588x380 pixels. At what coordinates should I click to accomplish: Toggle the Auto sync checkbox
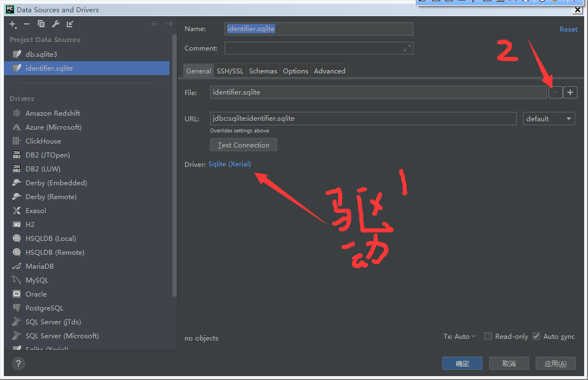tap(537, 336)
